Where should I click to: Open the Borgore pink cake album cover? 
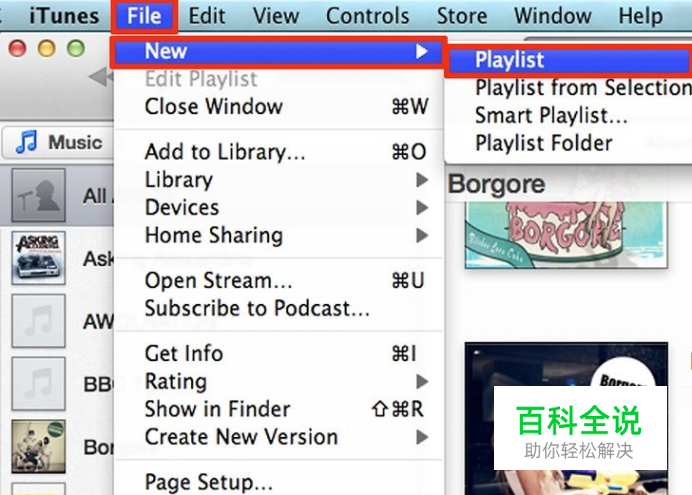[x=566, y=235]
